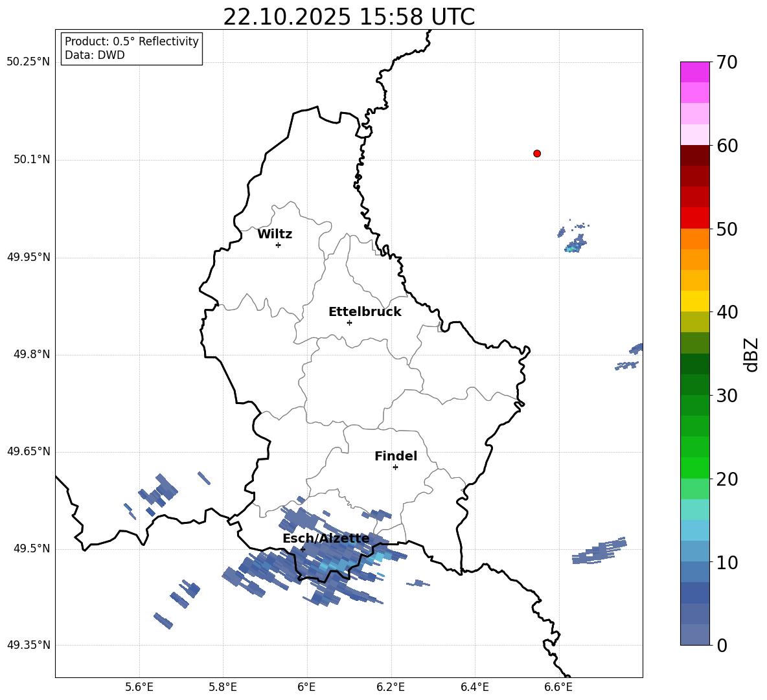
Task: Click the 49.8°N latitude label
Action: pos(32,354)
